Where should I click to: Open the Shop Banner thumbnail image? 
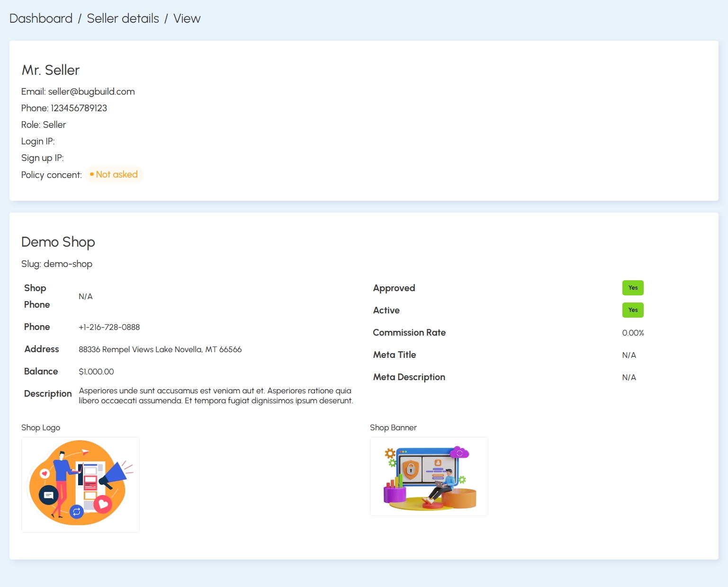(429, 477)
